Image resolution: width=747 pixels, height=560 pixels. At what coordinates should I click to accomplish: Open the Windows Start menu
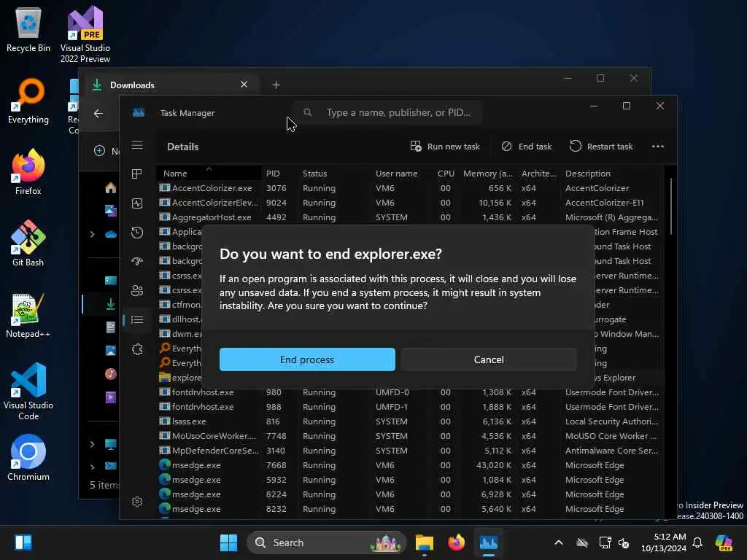point(228,542)
